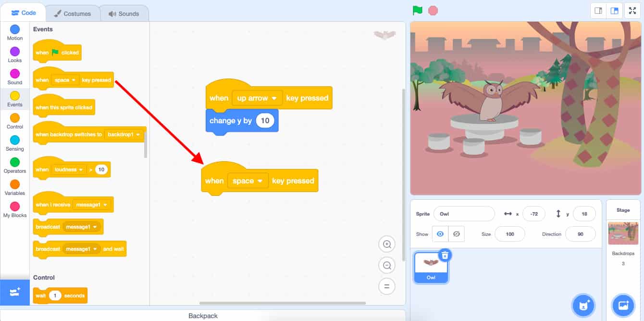Image resolution: width=644 pixels, height=321 pixels.
Task: Switch to the Code tab
Action: [x=24, y=13]
